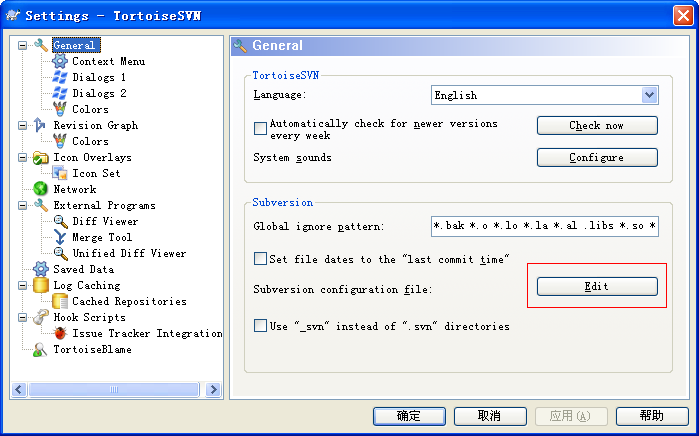Click Configure for system sounds
Image resolution: width=699 pixels, height=436 pixels.
(597, 157)
